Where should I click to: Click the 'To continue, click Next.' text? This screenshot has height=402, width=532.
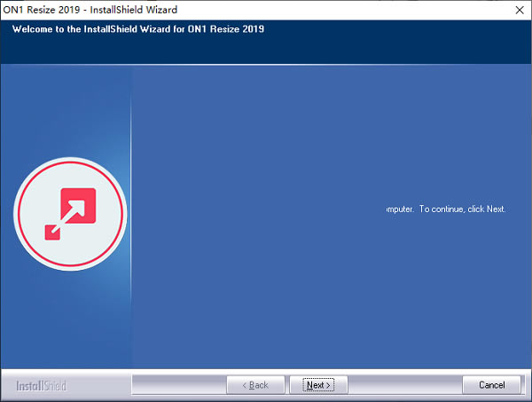coord(462,209)
